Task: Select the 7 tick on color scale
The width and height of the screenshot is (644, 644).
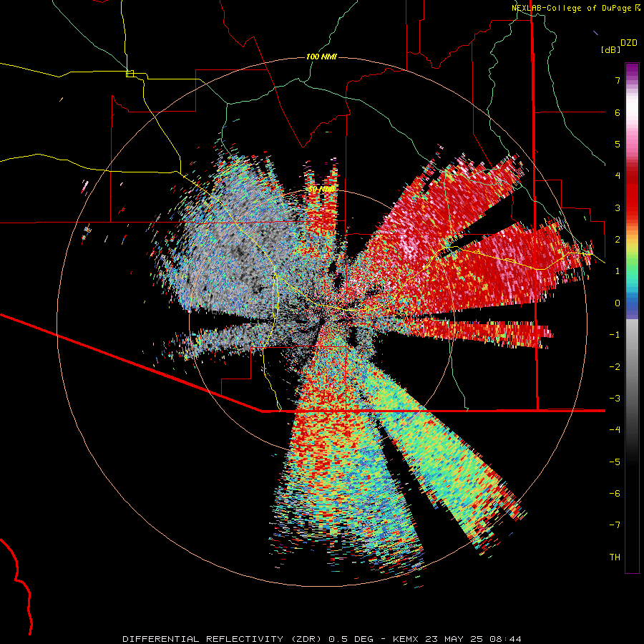Action: point(618,80)
